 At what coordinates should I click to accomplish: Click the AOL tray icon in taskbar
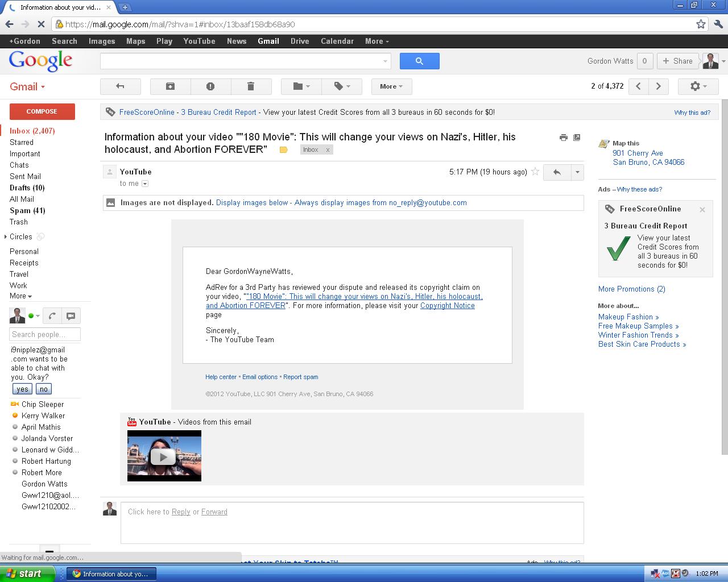(665, 573)
